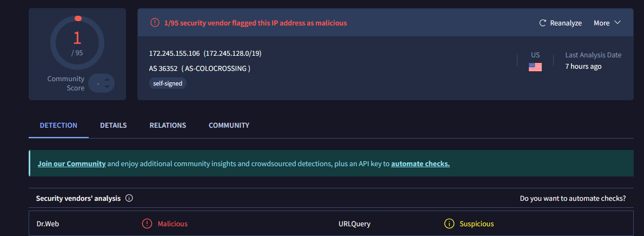Screen dimensions: 644x236
Task: Click the Suspicious warning icon for URLQuery
Action: coord(448,224)
